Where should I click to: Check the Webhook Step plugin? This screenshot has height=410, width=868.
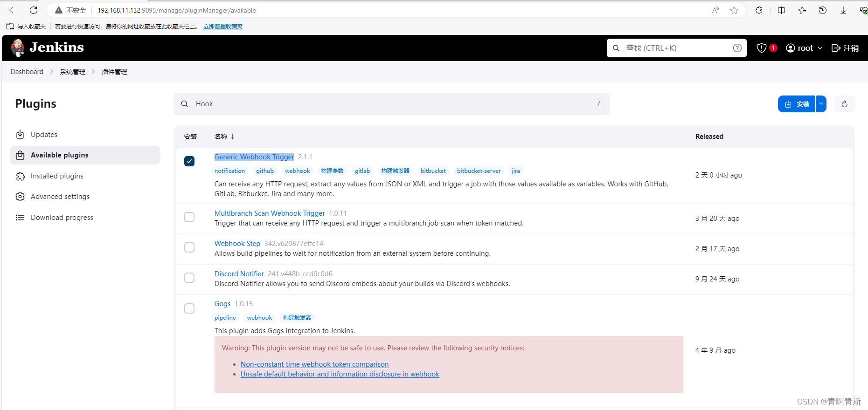pyautogui.click(x=189, y=247)
